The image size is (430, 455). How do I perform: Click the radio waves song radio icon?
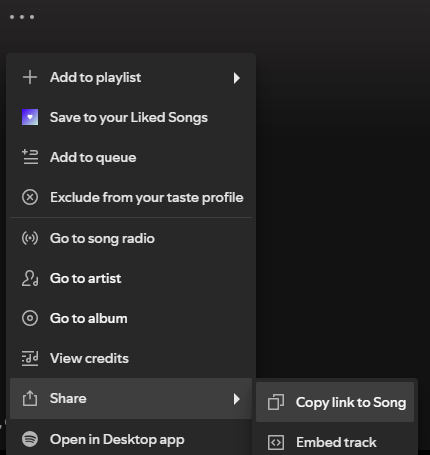[x=30, y=238]
